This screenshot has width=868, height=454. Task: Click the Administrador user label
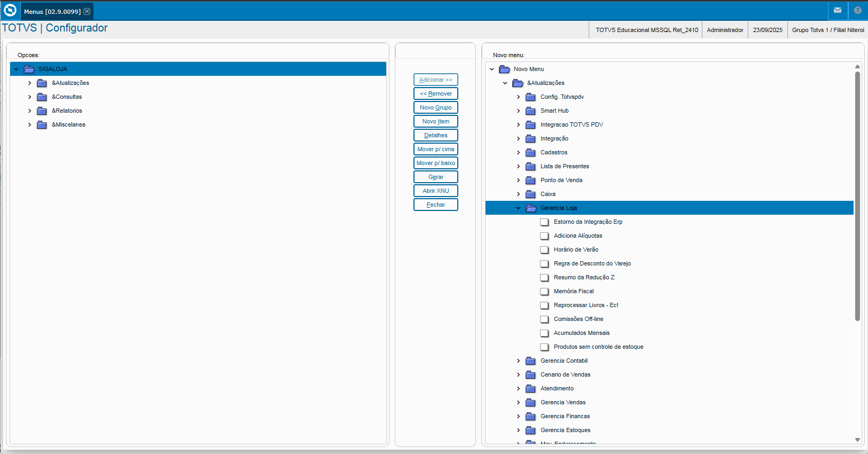click(725, 30)
